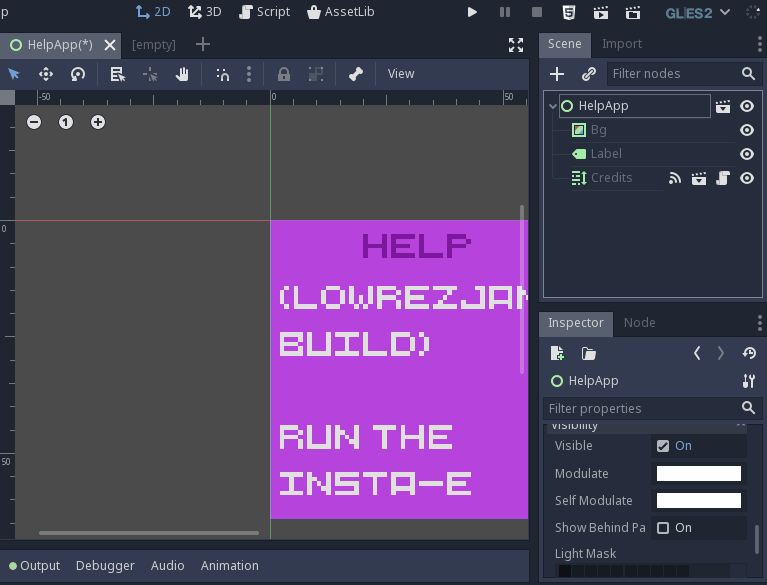The width and height of the screenshot is (767, 585).
Task: Focus the Filter properties field
Action: (653, 408)
